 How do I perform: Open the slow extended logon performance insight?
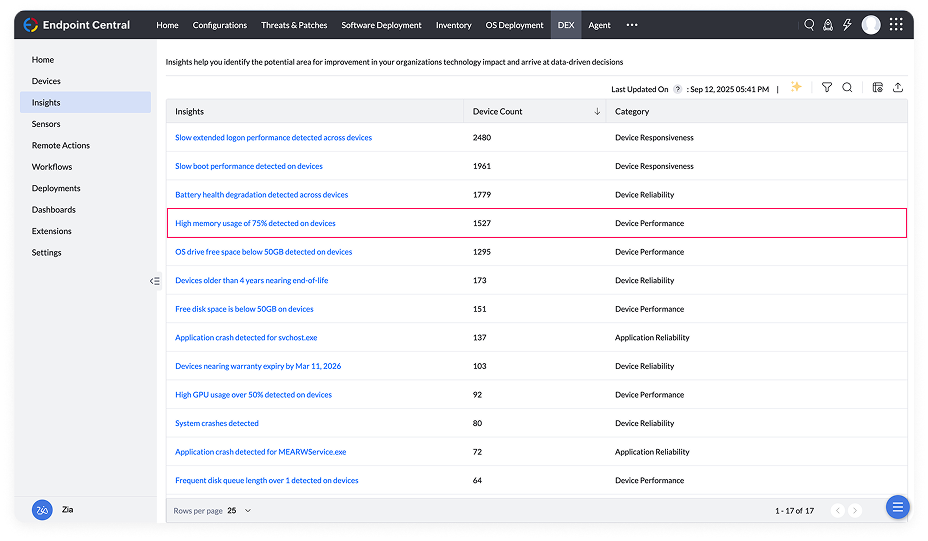[273, 138]
